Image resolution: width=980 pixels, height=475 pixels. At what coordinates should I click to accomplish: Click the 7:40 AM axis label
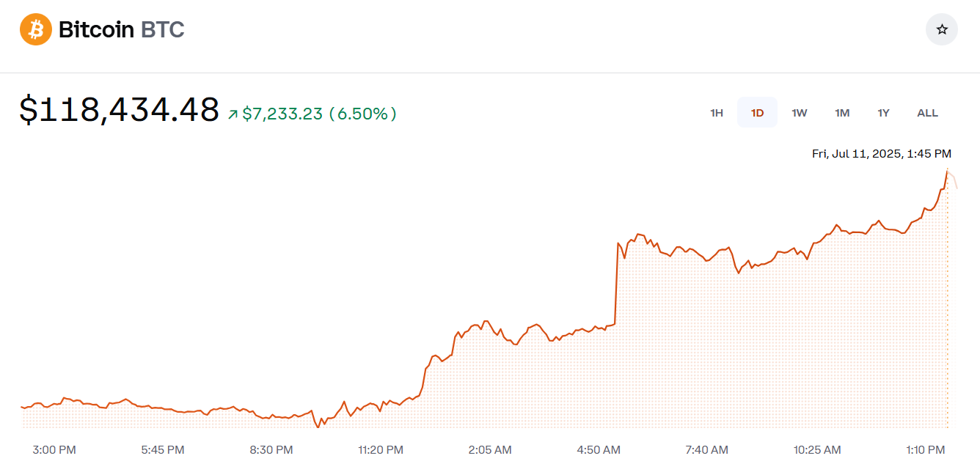tap(706, 449)
